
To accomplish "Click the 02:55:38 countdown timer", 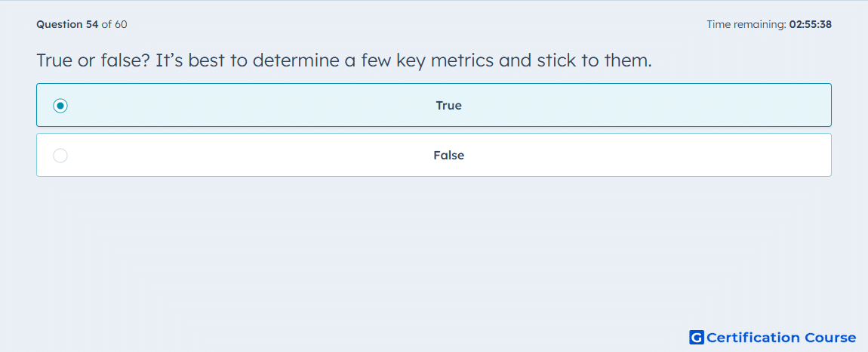I will pos(811,24).
